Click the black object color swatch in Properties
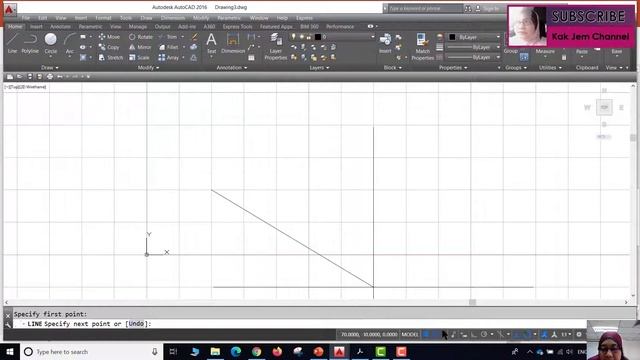640x360 pixels. 452,37
